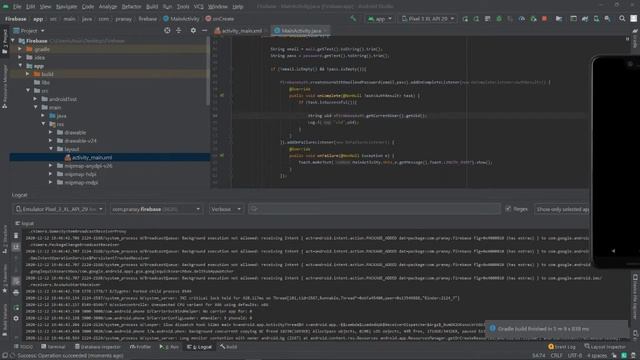Open Event Log from status bar
Viewport: 640px width, 360px height.
pyautogui.click(x=562, y=347)
